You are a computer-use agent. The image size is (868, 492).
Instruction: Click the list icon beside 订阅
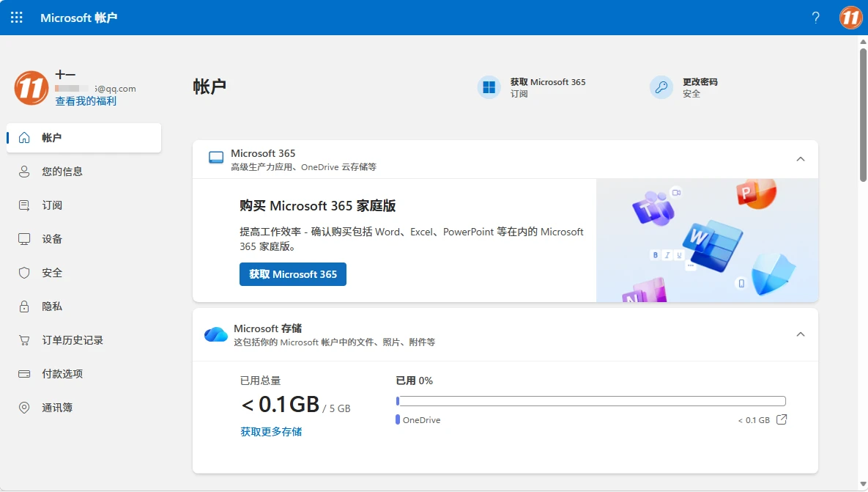tap(24, 205)
